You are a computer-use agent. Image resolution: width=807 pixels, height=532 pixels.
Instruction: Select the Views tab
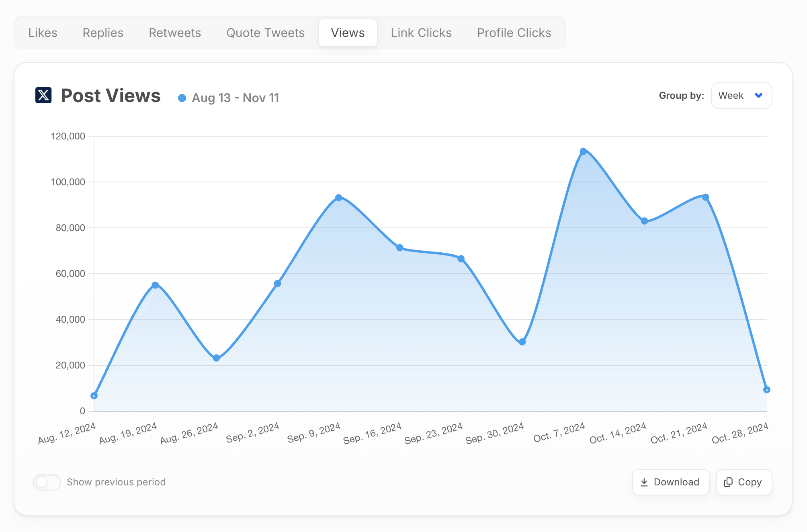coord(348,33)
